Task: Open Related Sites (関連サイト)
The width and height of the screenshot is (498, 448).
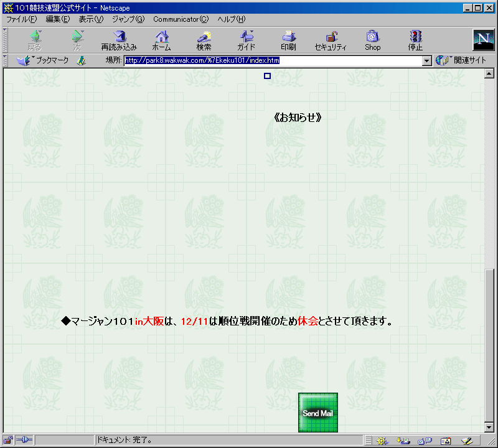Action: [461, 60]
